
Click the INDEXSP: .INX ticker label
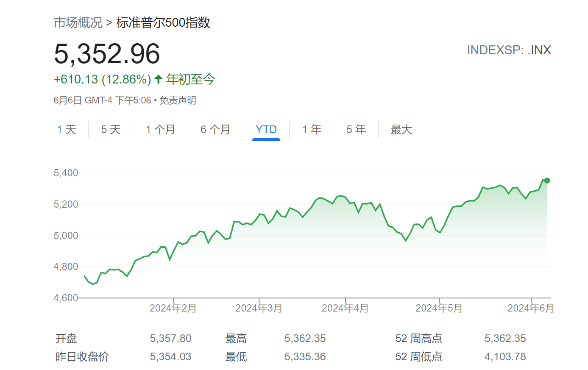click(x=508, y=50)
